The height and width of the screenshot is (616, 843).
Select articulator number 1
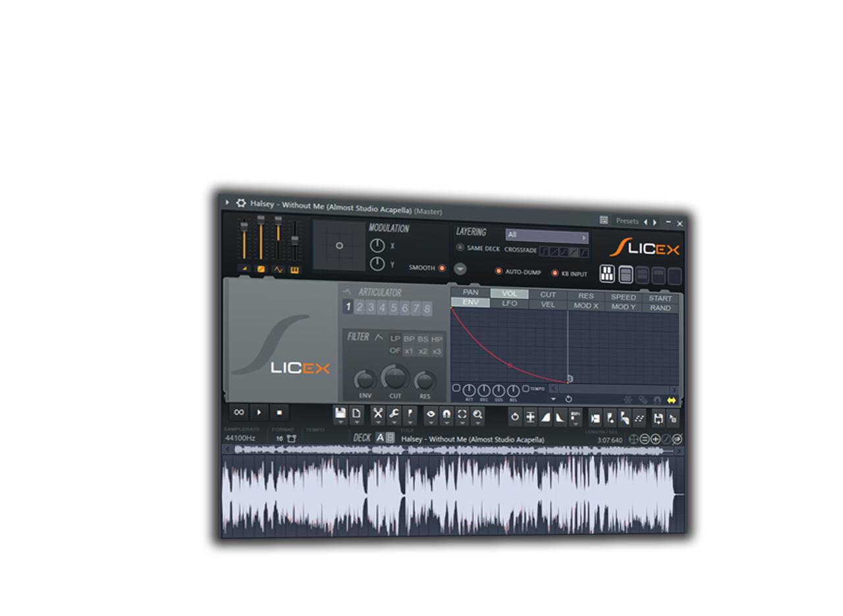pyautogui.click(x=348, y=307)
